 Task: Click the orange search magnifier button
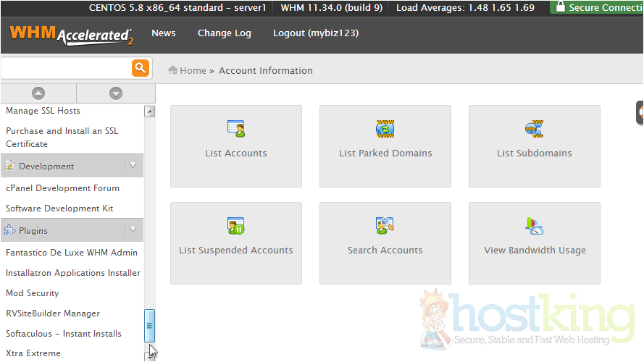pos(141,68)
